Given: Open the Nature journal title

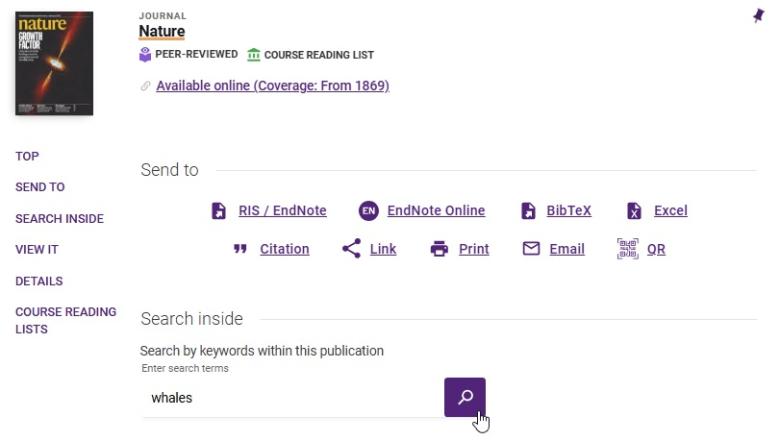Looking at the screenshot, I should pos(162,31).
